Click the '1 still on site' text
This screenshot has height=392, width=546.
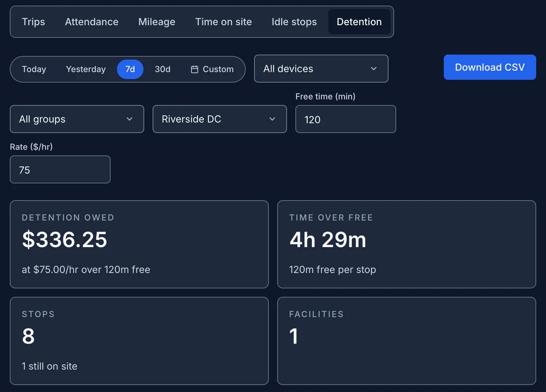coord(50,366)
